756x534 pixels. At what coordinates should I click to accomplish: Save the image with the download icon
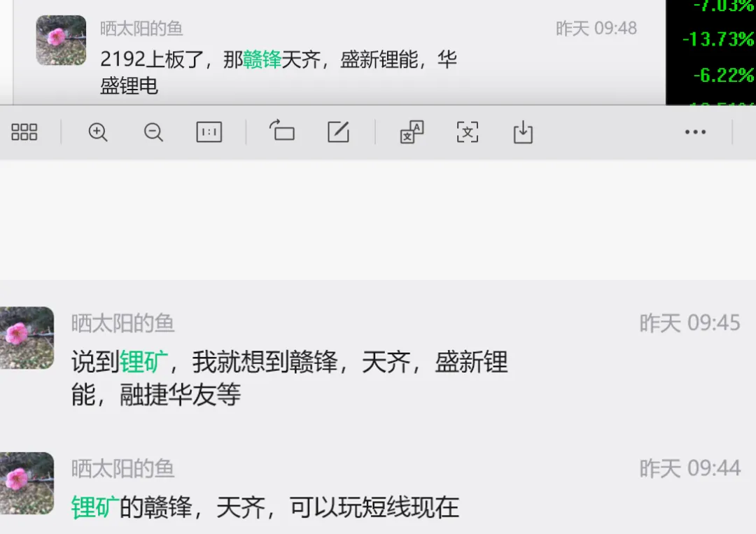(523, 132)
